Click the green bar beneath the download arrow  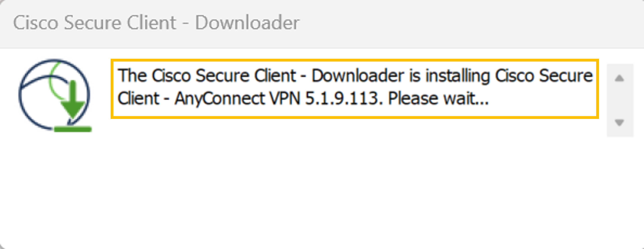tap(73, 129)
